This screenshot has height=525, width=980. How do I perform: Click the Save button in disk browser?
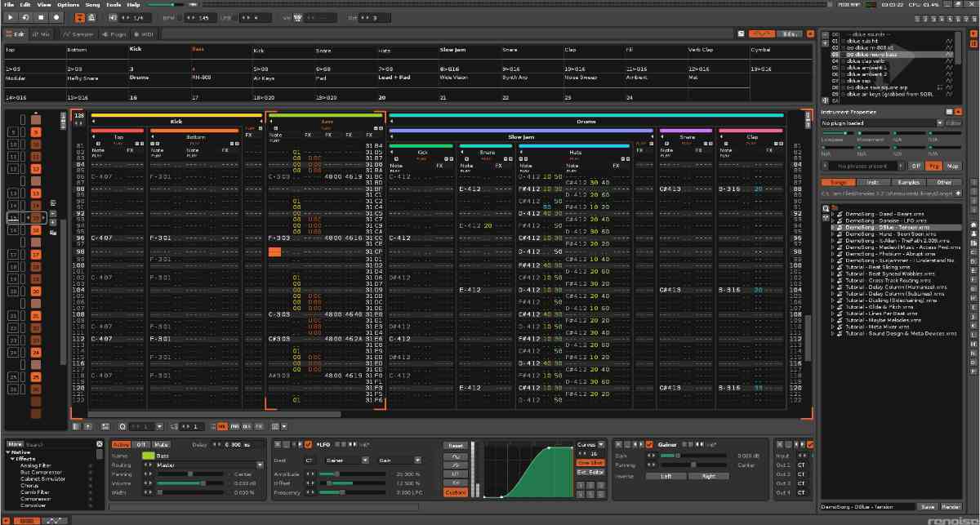click(x=929, y=507)
